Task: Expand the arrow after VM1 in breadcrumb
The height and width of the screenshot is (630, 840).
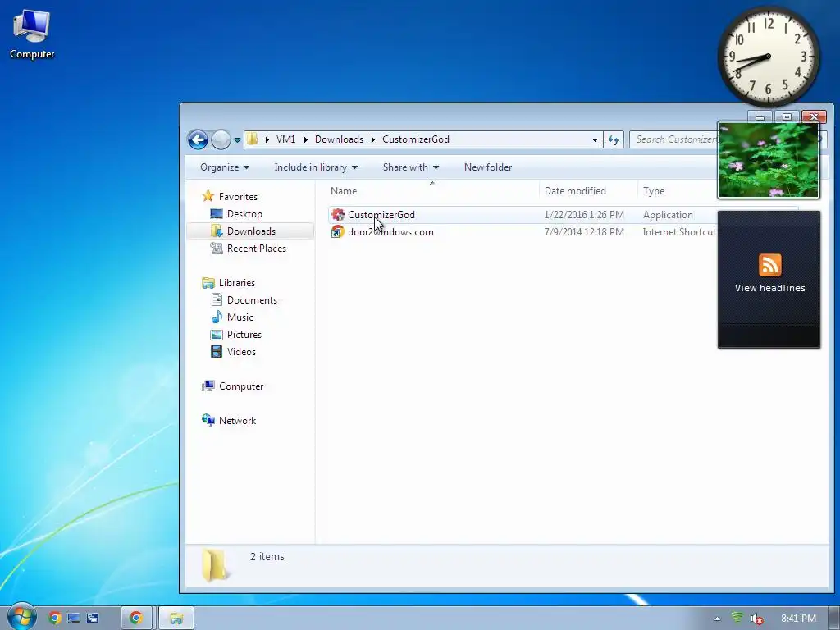Action: tap(305, 139)
